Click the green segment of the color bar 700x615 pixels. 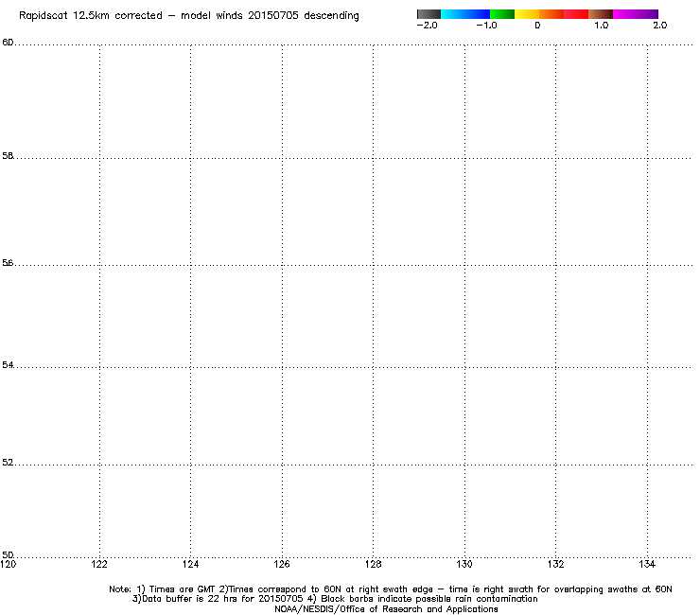(x=502, y=14)
